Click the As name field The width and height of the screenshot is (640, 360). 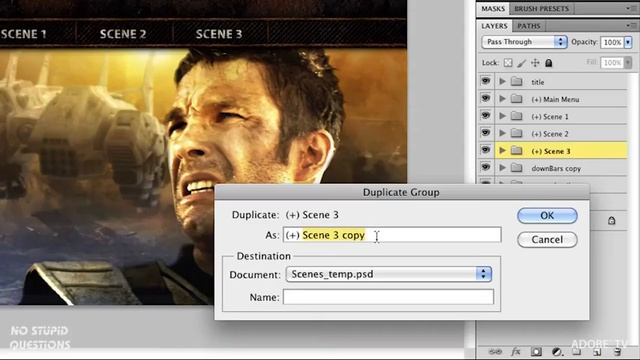click(x=392, y=235)
